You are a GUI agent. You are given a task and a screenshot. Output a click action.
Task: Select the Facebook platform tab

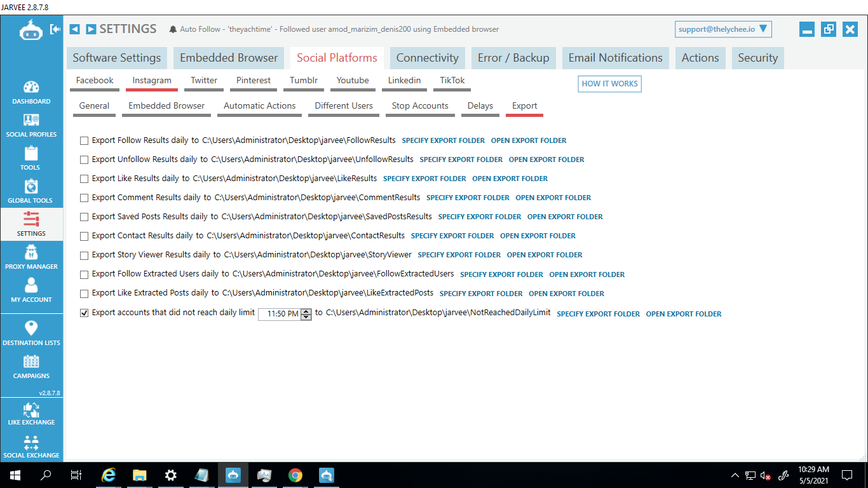click(x=95, y=81)
